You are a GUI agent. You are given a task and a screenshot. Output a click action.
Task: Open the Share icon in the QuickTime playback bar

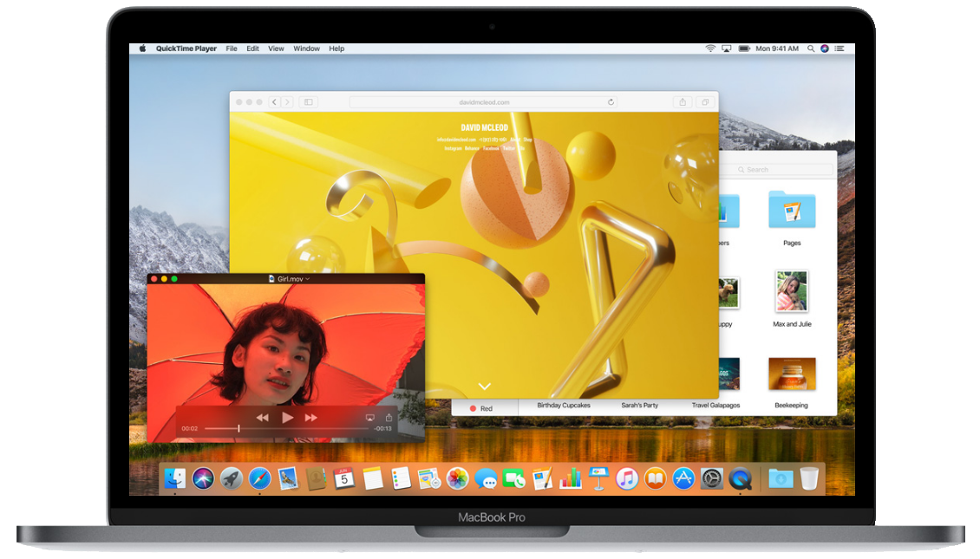click(x=389, y=417)
